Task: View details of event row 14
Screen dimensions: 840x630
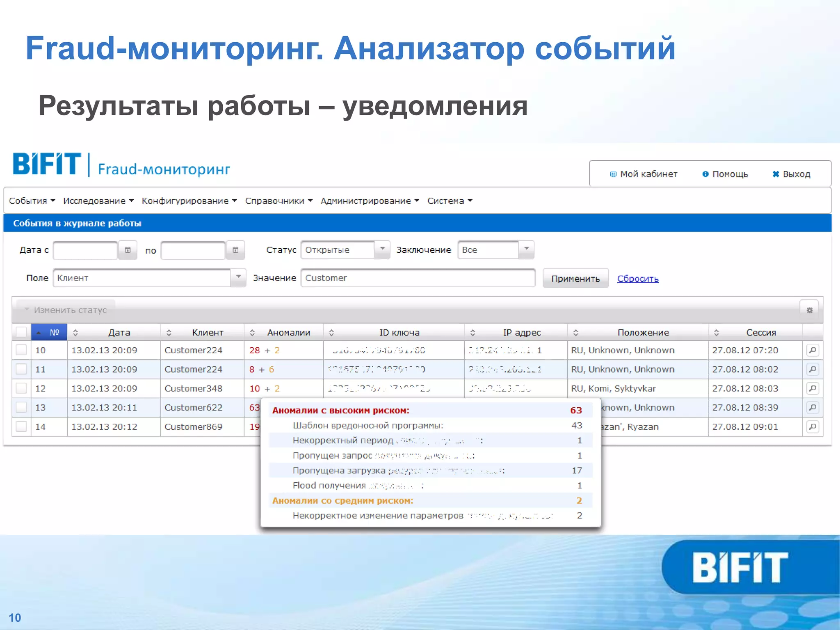Action: [x=812, y=427]
